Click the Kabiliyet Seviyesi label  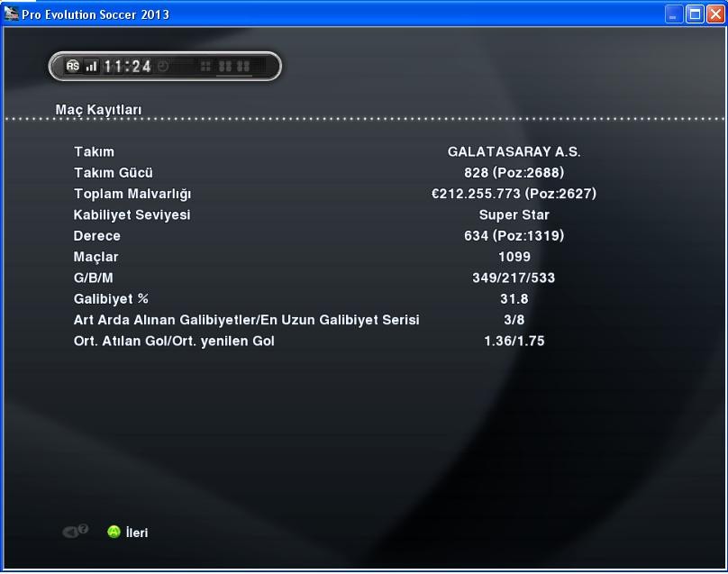132,215
